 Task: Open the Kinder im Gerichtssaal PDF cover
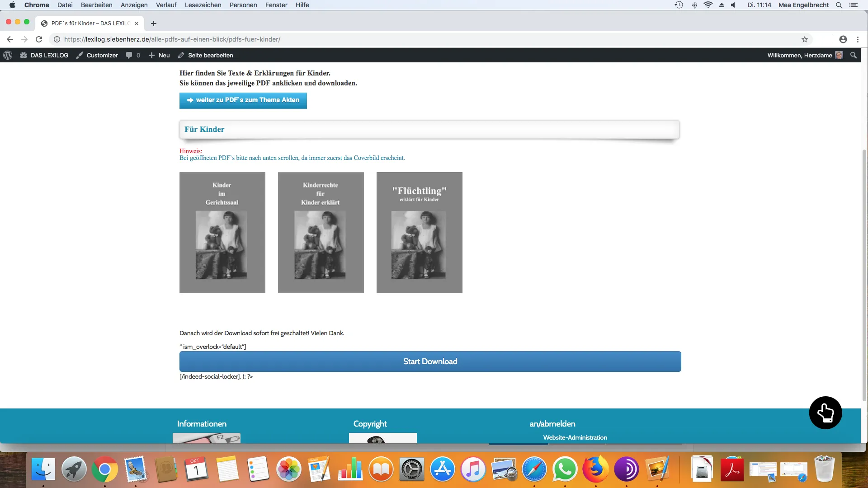[222, 233]
